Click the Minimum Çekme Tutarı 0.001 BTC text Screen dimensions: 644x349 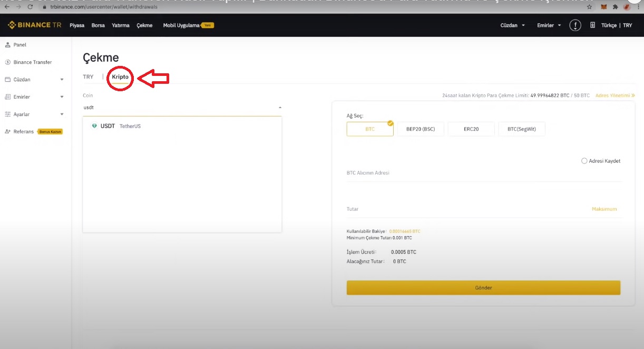[379, 238]
